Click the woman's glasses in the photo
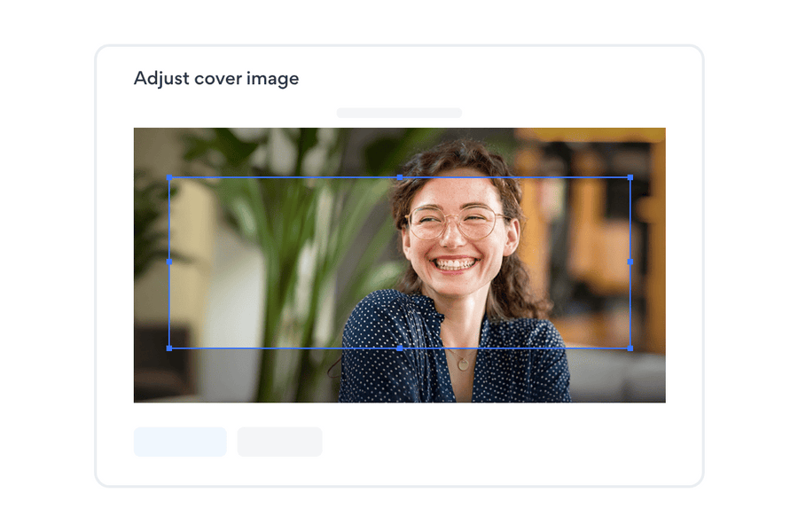The image size is (798, 532). click(x=452, y=222)
